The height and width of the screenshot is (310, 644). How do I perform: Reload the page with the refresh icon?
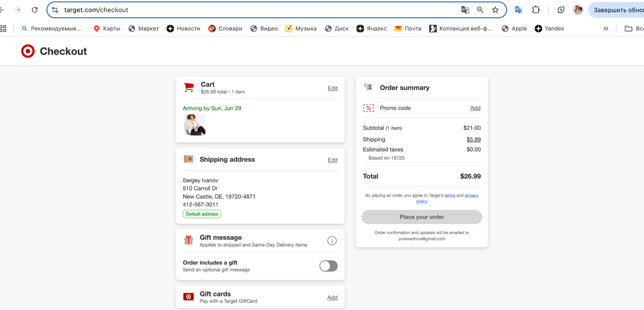pos(35,10)
